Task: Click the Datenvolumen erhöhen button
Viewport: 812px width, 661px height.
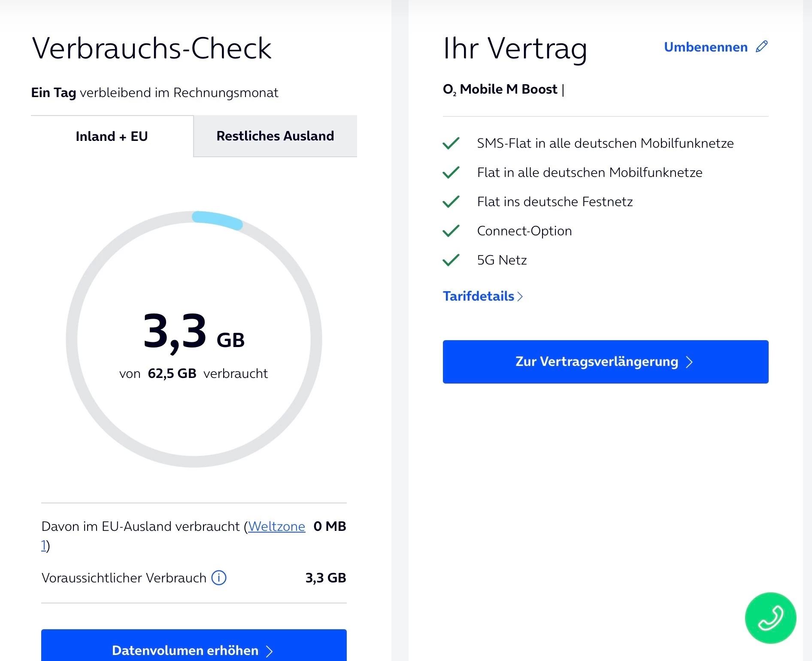Action: pos(194,645)
